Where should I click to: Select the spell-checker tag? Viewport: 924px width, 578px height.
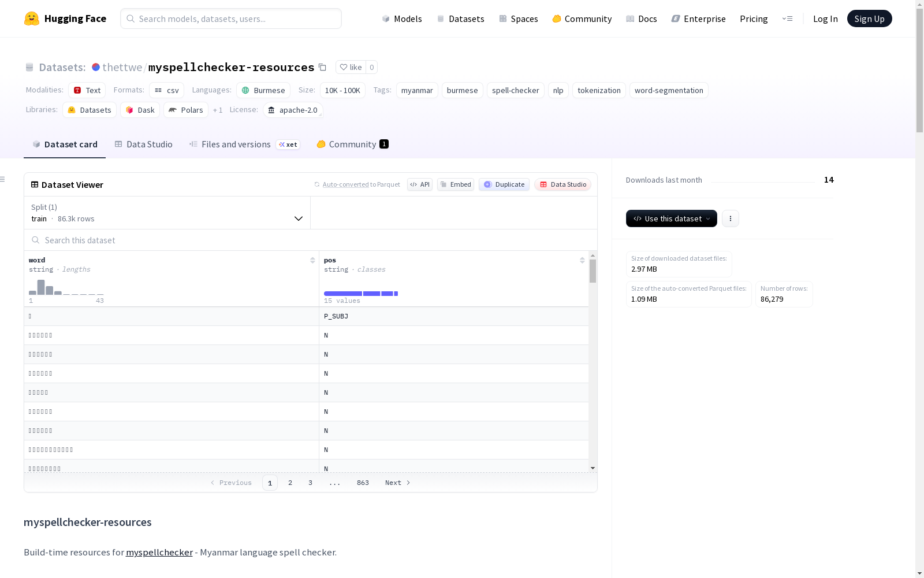point(515,90)
